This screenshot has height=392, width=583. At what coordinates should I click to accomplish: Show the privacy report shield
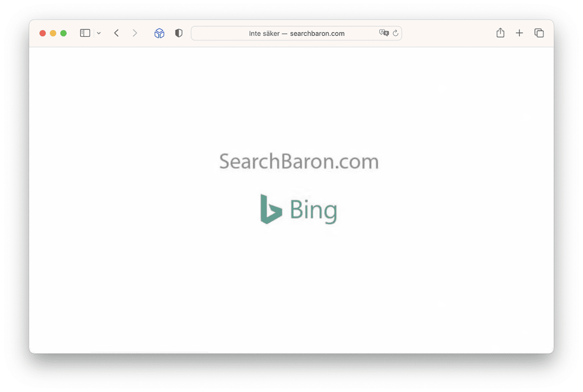[179, 33]
